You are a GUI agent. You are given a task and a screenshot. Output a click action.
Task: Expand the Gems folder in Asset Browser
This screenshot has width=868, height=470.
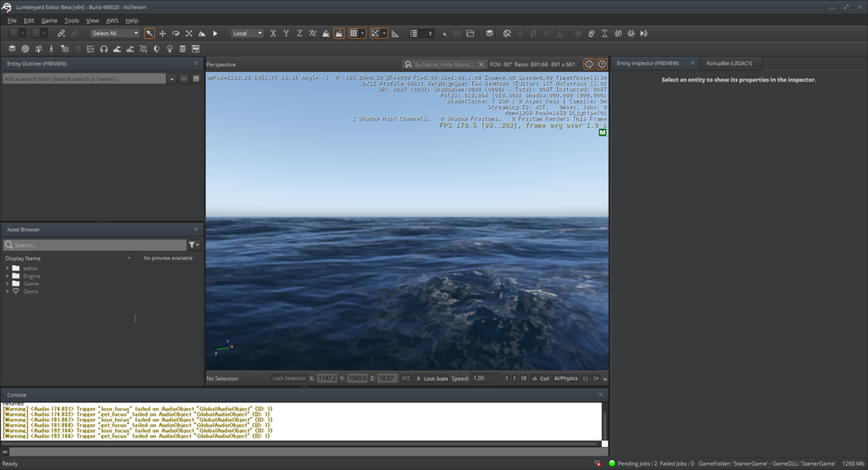coord(7,291)
